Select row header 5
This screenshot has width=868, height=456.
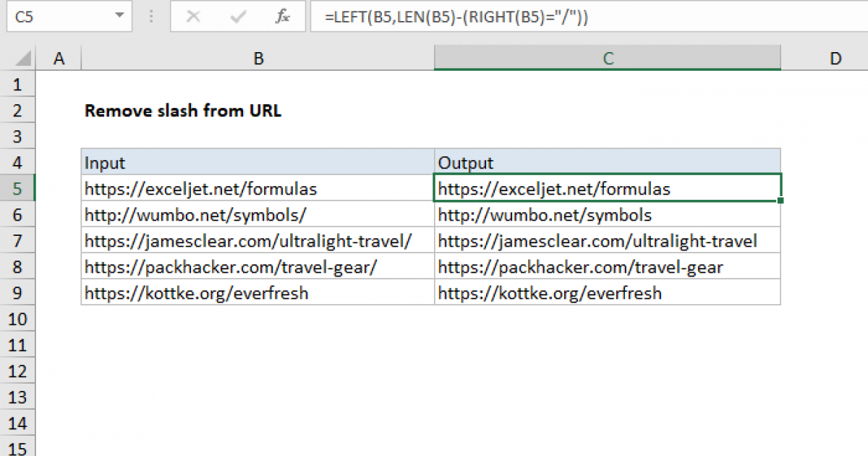[18, 188]
